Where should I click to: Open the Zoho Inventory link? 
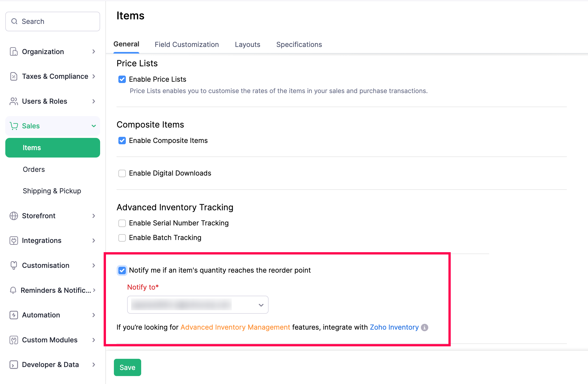394,327
